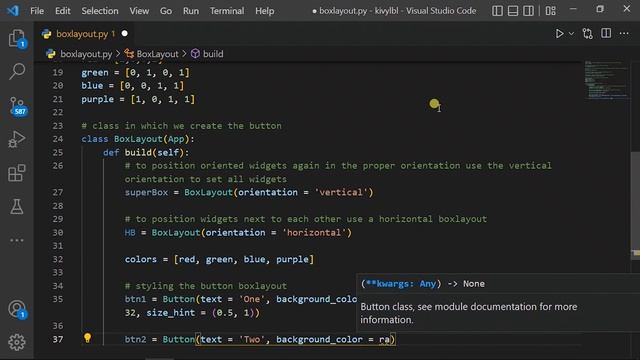The height and width of the screenshot is (360, 640).
Task: Click line number 24 in gutter
Action: (x=58, y=139)
